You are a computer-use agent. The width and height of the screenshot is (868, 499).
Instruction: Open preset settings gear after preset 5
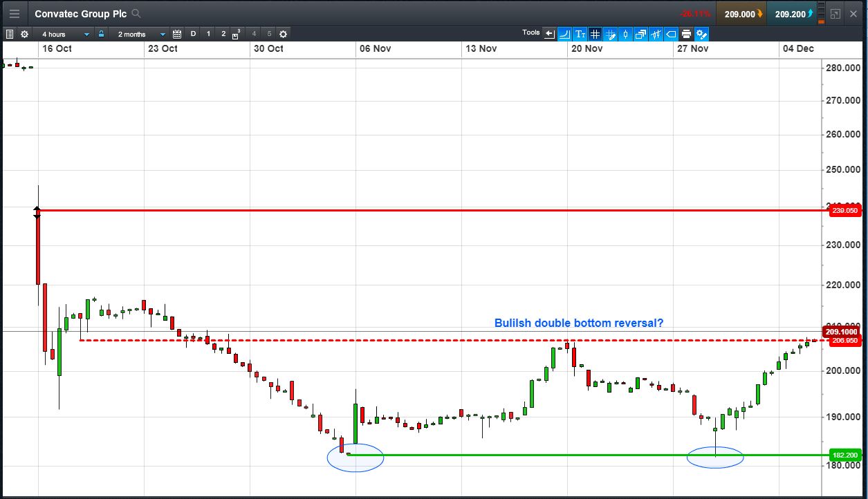click(283, 34)
